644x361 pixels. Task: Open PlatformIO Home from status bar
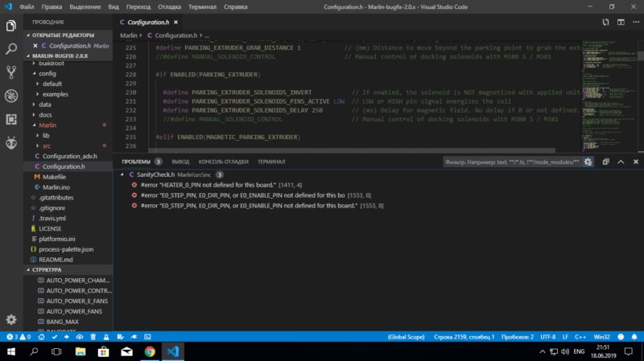42,337
